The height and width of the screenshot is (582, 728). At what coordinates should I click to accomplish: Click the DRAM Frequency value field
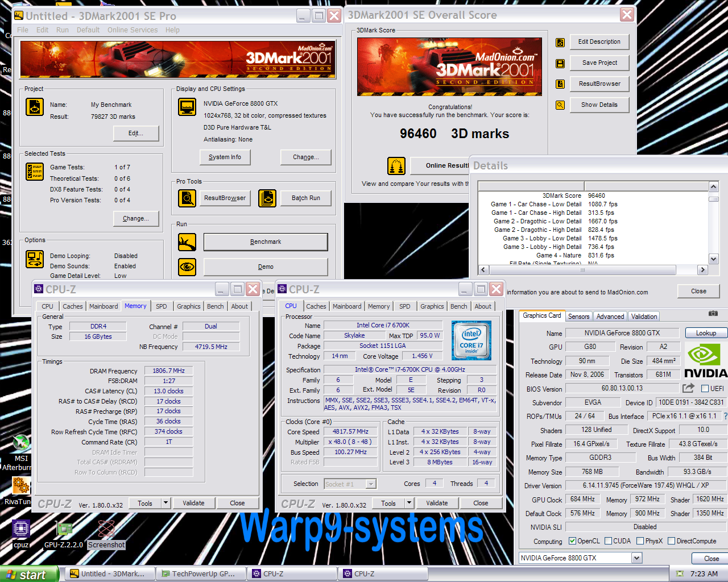pos(168,371)
